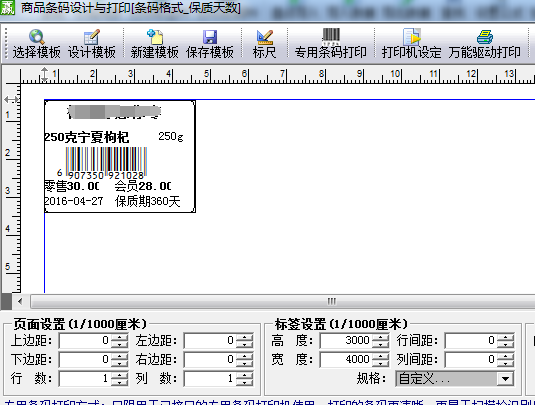Open the 规格 自定义 dropdown

[x=505, y=379]
